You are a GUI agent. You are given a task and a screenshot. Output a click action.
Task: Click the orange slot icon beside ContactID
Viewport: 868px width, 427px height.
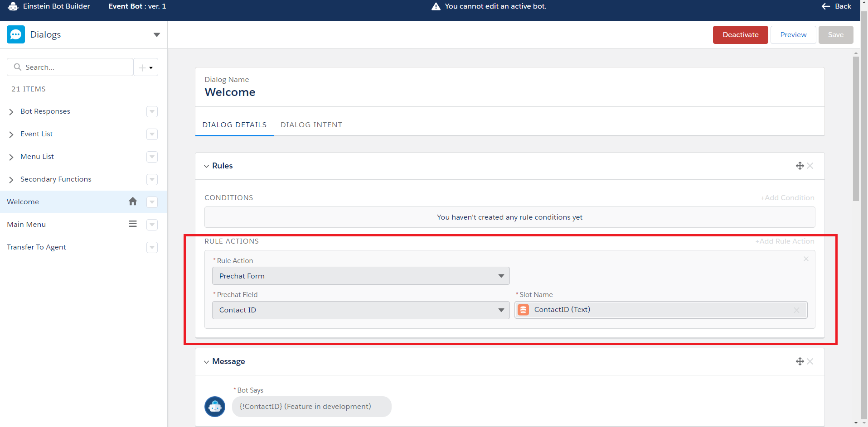[524, 310]
